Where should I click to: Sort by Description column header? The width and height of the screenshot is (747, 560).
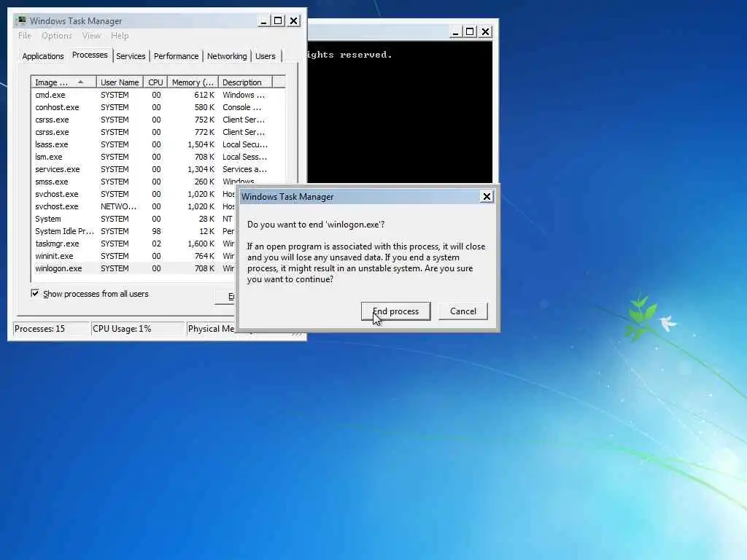pos(245,82)
